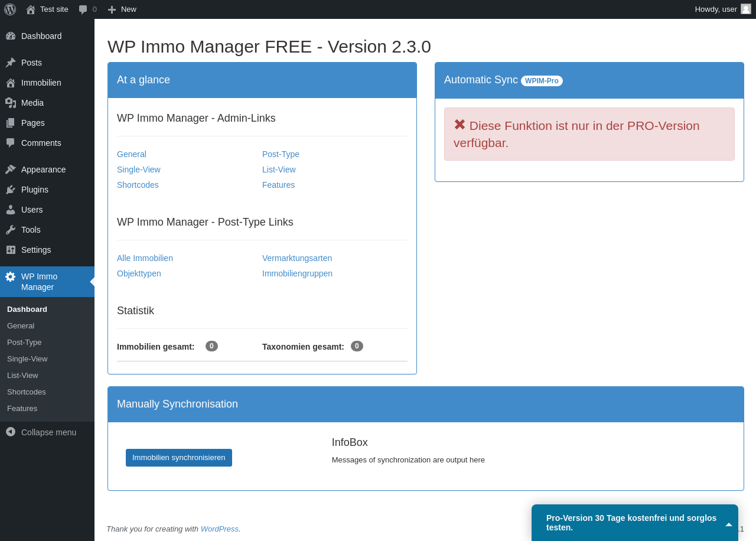The height and width of the screenshot is (541, 756).
Task: Click the Settings sliders icon
Action: point(11,250)
